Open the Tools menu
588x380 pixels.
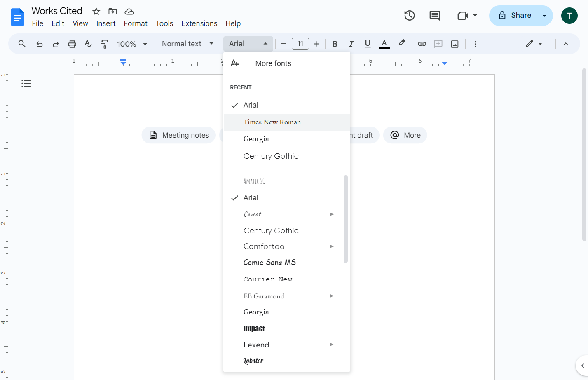click(164, 23)
